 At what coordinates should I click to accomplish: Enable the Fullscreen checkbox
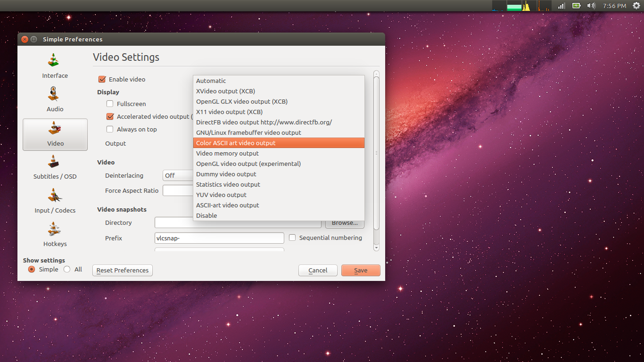click(x=110, y=104)
